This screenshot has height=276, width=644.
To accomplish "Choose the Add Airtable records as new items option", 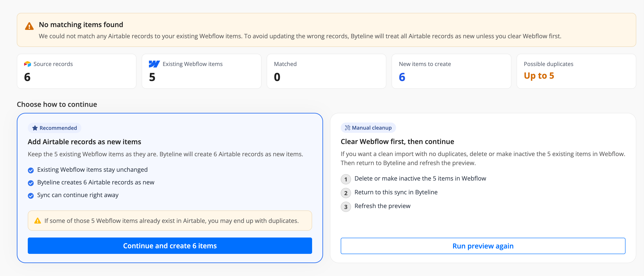I will [170, 188].
